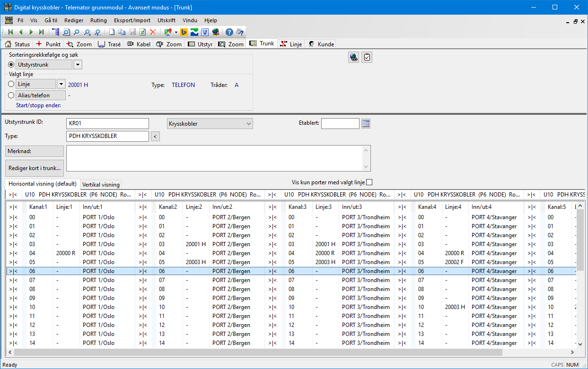Screen dimensions: 588x369
Task: Switch to the Punkt tab
Action: (x=48, y=44)
